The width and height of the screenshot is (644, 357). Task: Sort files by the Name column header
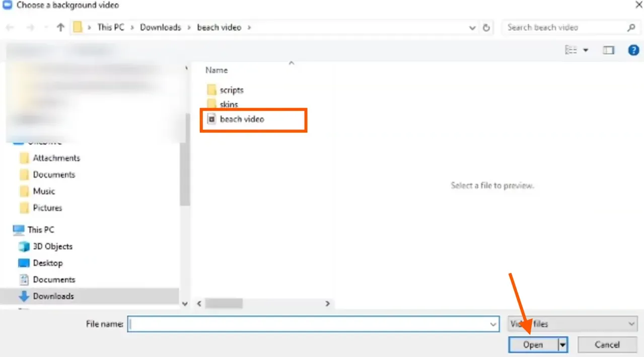pos(216,70)
